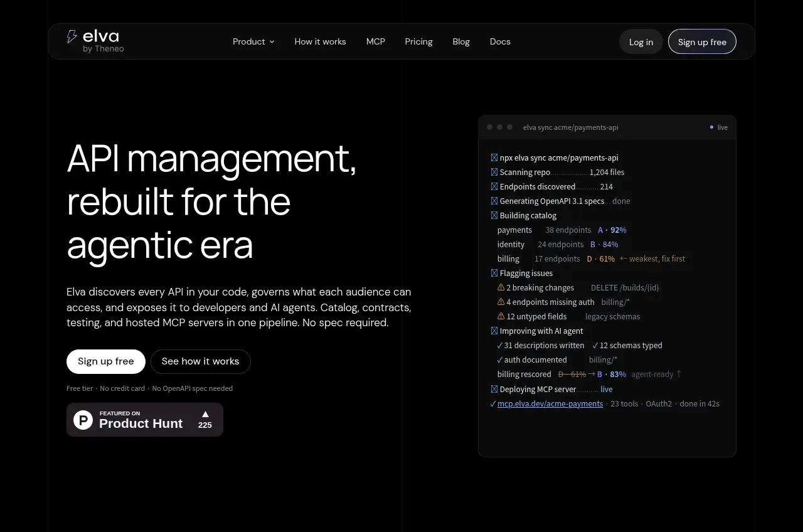Click the '24 endpoints' count for identity
The width and height of the screenshot is (803, 532).
pos(561,245)
